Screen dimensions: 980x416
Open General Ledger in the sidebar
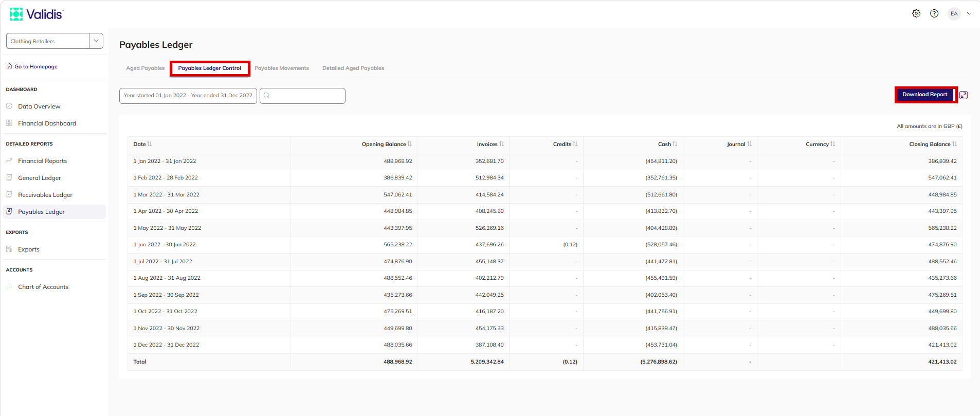click(40, 178)
